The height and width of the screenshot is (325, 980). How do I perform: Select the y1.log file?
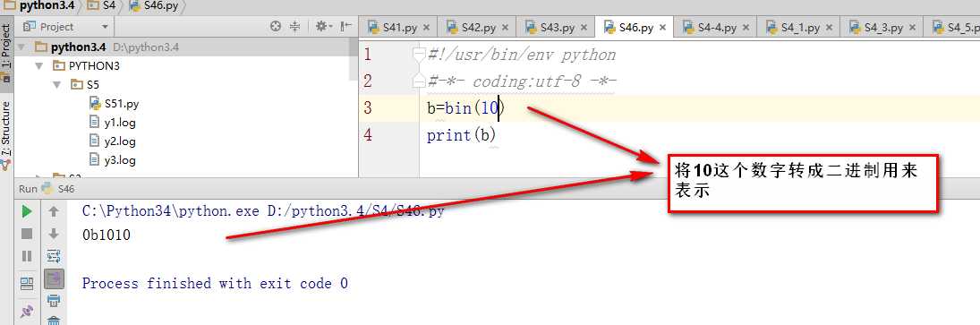(113, 122)
